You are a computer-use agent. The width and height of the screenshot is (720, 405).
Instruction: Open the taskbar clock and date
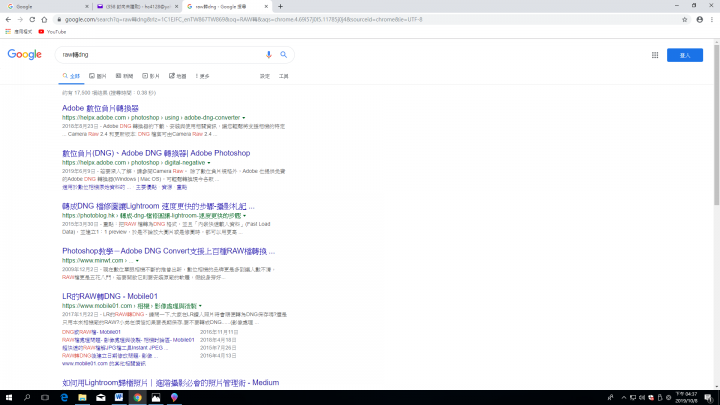686,398
